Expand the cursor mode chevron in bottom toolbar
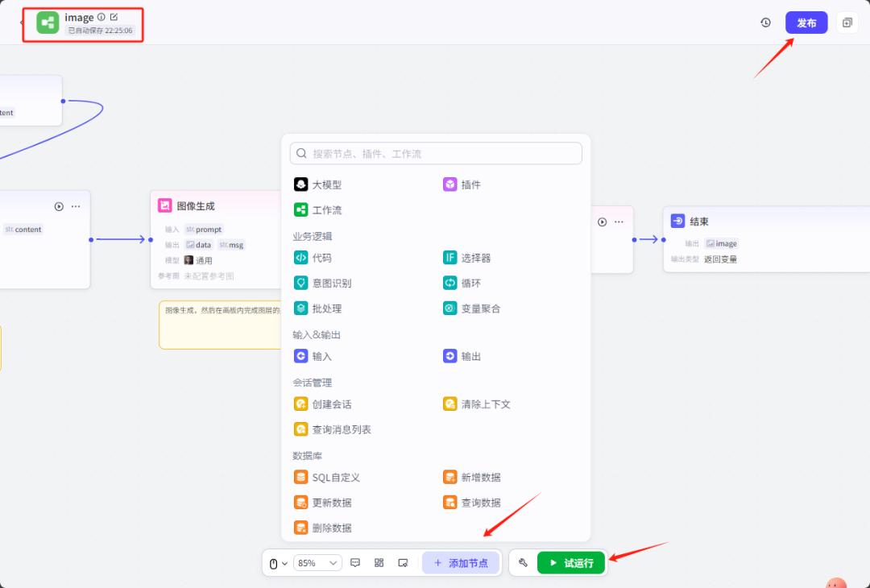 point(284,562)
